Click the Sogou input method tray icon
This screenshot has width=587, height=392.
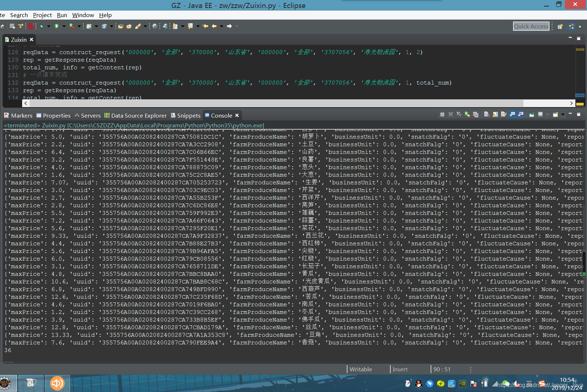(x=542, y=383)
